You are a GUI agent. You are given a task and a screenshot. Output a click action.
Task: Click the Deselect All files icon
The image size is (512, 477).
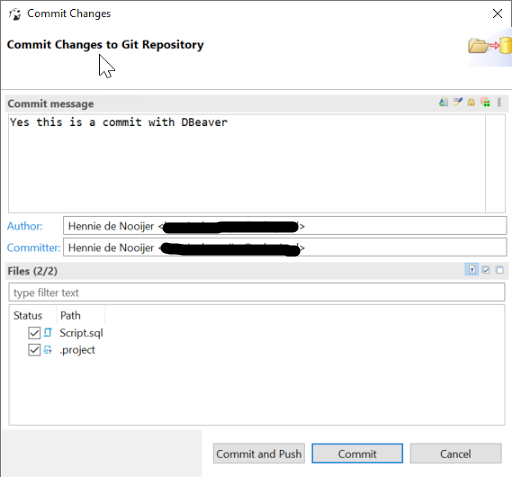pyautogui.click(x=499, y=270)
